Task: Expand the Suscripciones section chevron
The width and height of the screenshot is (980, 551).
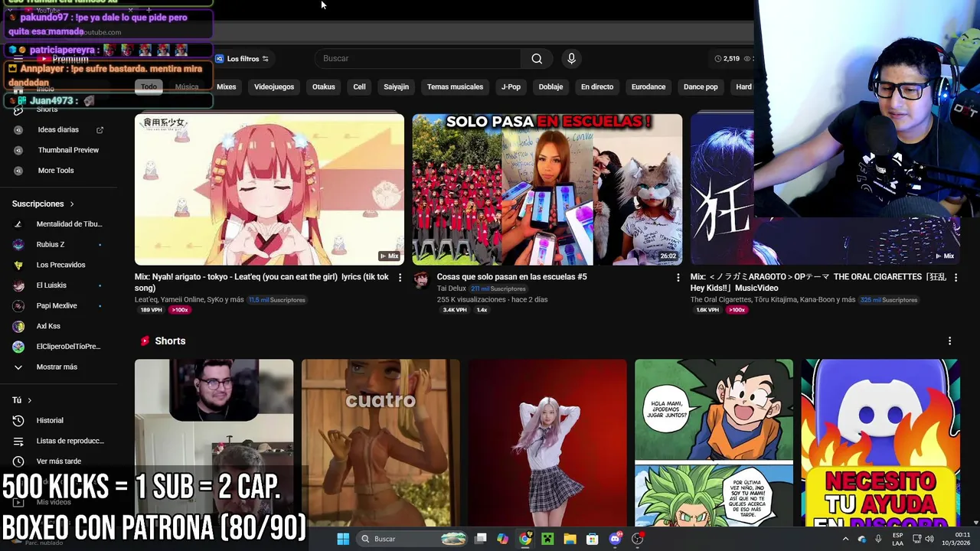Action: (72, 204)
